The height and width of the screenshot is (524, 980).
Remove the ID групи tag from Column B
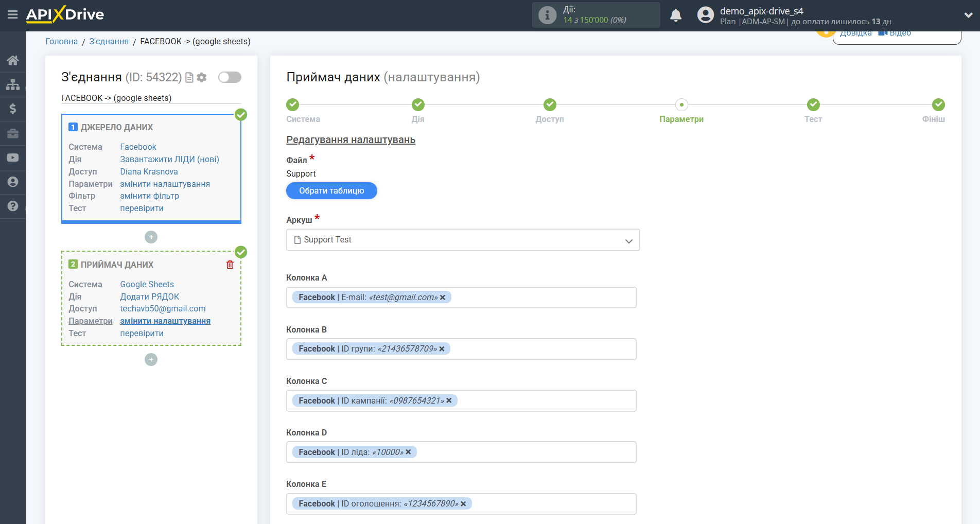click(x=442, y=349)
